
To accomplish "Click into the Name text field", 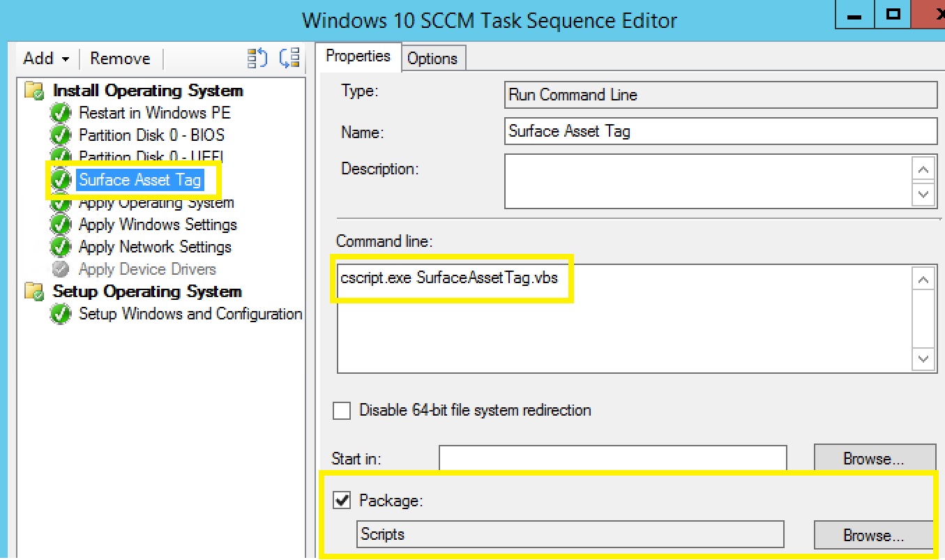I will [720, 131].
